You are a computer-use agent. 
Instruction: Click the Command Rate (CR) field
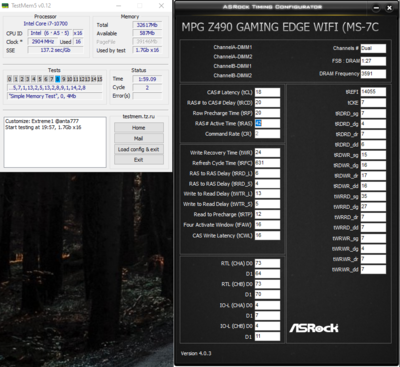(267, 134)
